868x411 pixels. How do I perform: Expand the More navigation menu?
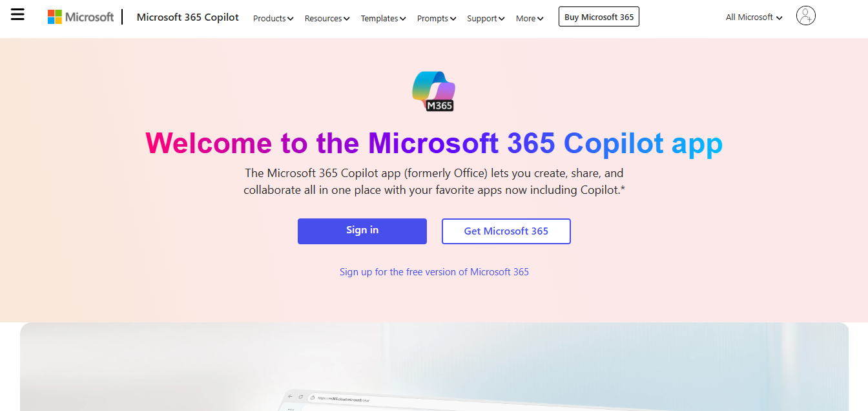530,18
